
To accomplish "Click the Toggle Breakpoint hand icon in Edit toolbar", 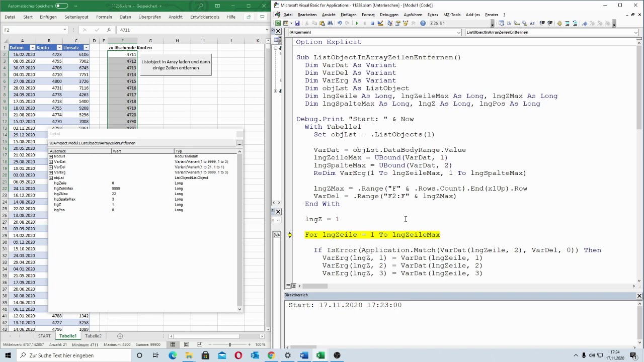I will (559, 23).
